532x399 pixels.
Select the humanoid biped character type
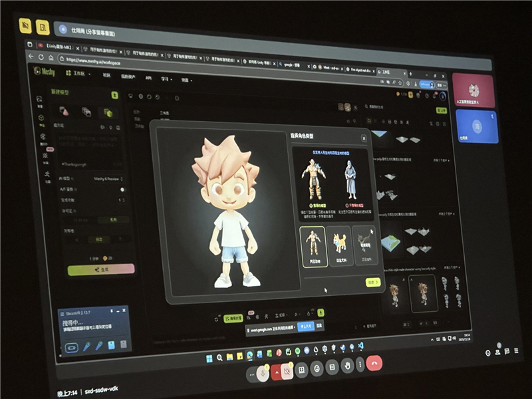pos(312,245)
